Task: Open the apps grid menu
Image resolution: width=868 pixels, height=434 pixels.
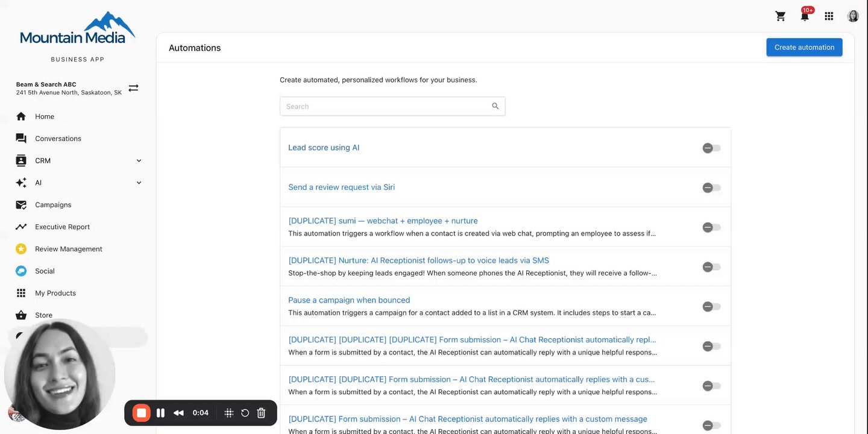Action: [829, 16]
